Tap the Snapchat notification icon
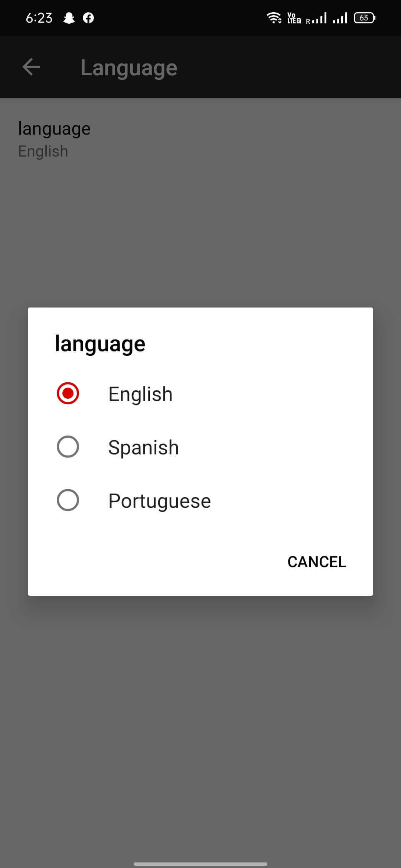 (69, 18)
